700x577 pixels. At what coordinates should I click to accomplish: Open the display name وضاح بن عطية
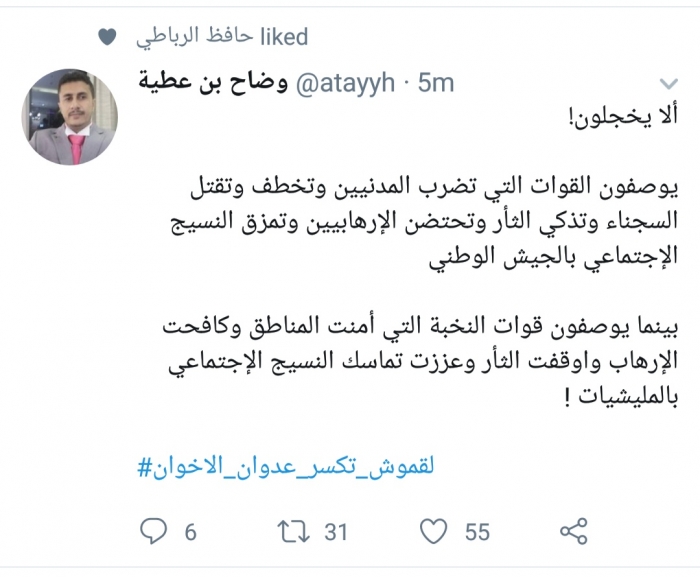pyautogui.click(x=210, y=84)
